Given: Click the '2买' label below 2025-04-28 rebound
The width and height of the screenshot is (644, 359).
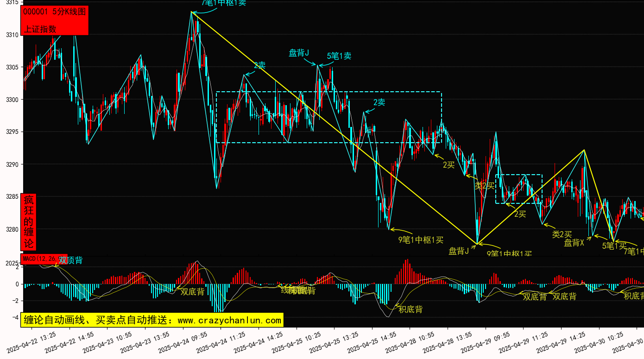Looking at the screenshot, I should (448, 164).
